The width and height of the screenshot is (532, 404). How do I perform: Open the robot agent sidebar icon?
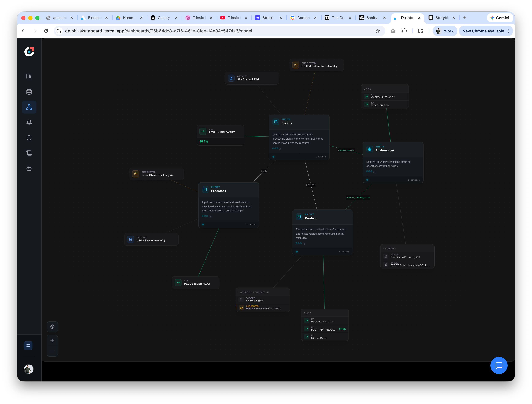coord(29,168)
